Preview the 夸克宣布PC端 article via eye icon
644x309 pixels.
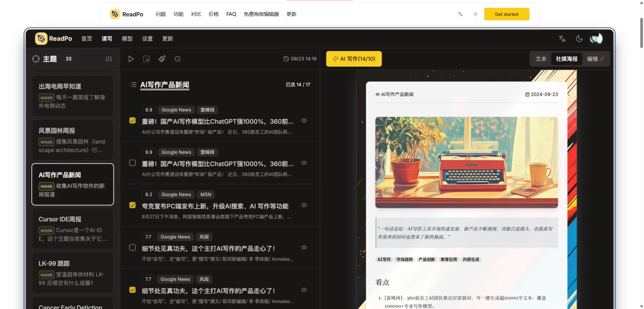[304, 205]
